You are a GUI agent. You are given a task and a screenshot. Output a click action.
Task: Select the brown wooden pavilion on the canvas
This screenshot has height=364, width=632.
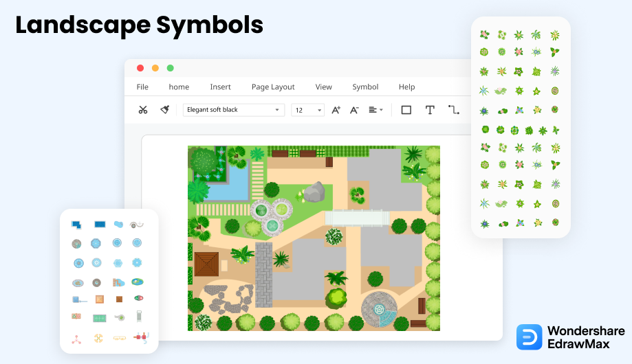(x=206, y=264)
